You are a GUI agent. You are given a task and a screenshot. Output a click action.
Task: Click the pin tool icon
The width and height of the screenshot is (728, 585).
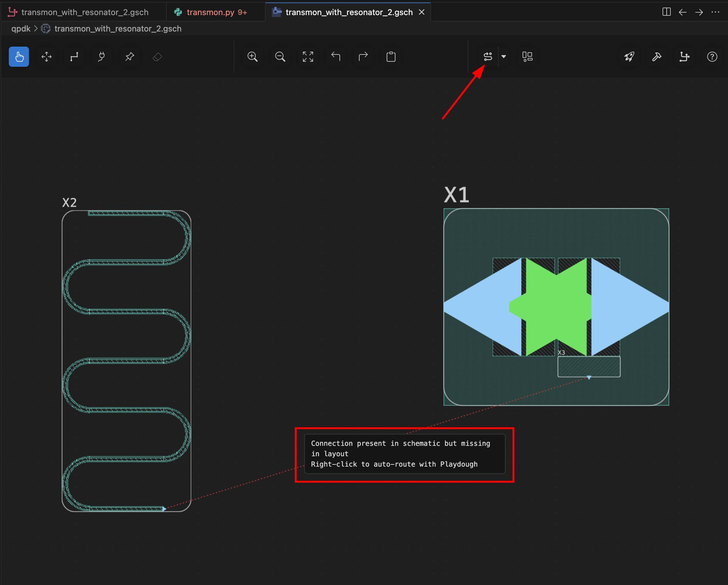click(x=130, y=57)
